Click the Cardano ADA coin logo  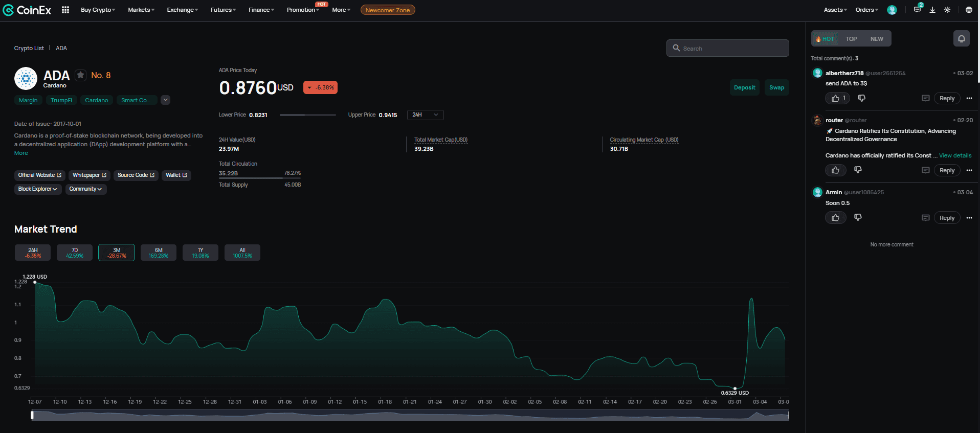pos(26,79)
